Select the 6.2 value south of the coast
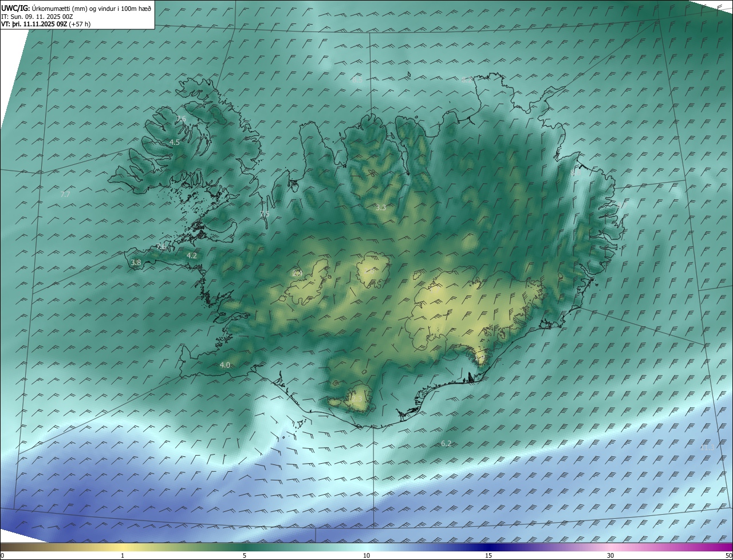 coord(447,444)
